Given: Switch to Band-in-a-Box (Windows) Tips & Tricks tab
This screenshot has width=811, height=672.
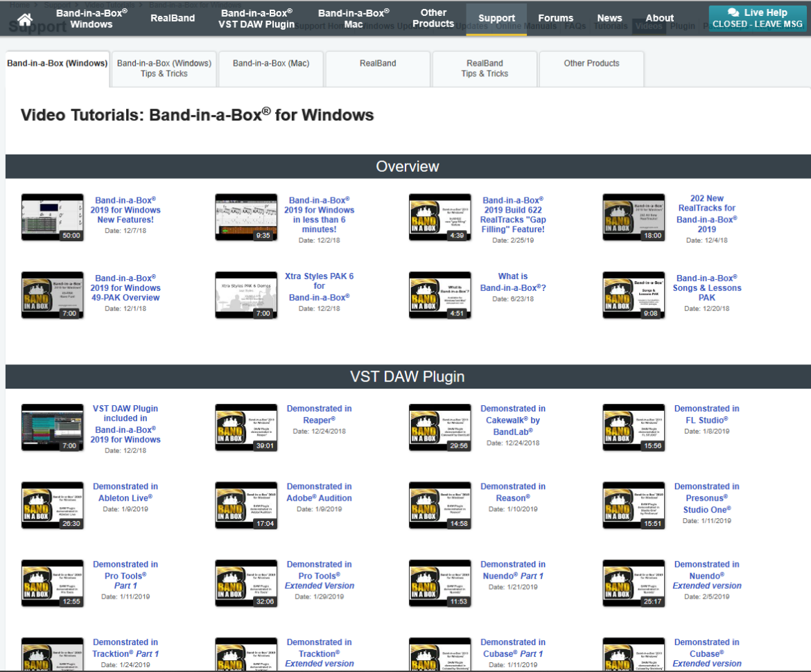Looking at the screenshot, I should pos(164,69).
